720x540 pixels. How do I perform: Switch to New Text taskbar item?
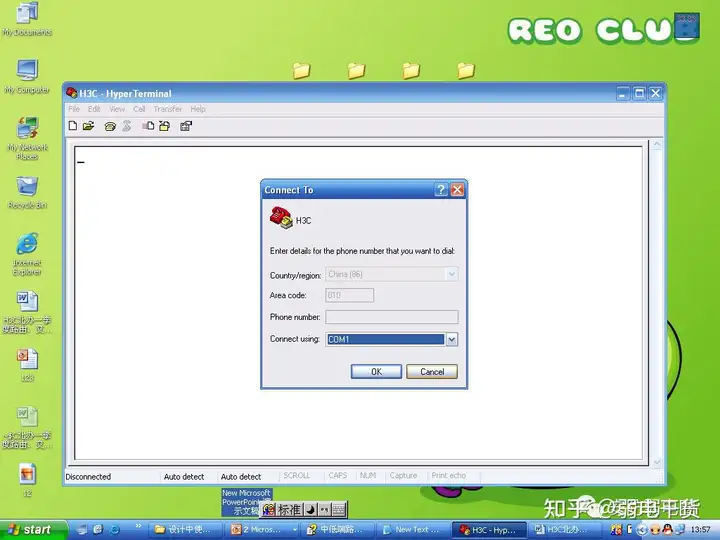(x=411, y=529)
